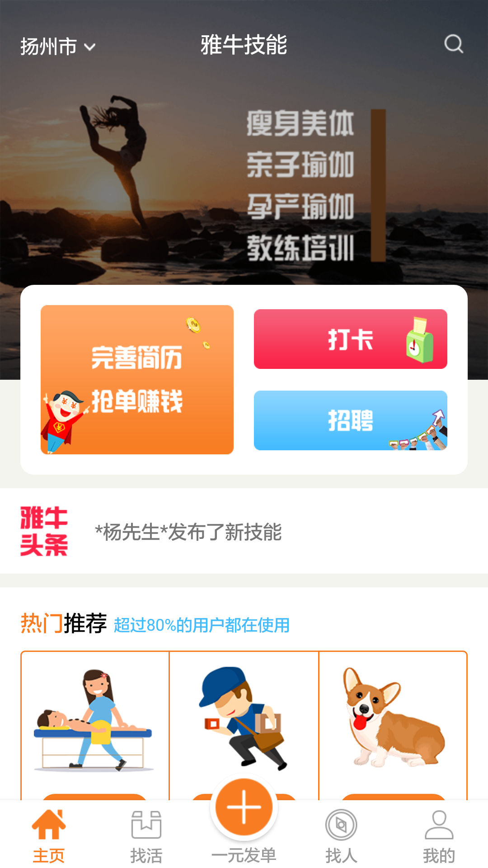Open the yoga banner 瘦身美体
The image size is (488, 868).
point(244,181)
